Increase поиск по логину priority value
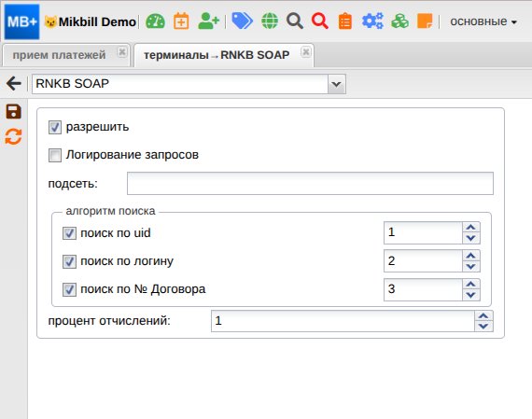Screen dimensions: 532x419 (x=471, y=256)
